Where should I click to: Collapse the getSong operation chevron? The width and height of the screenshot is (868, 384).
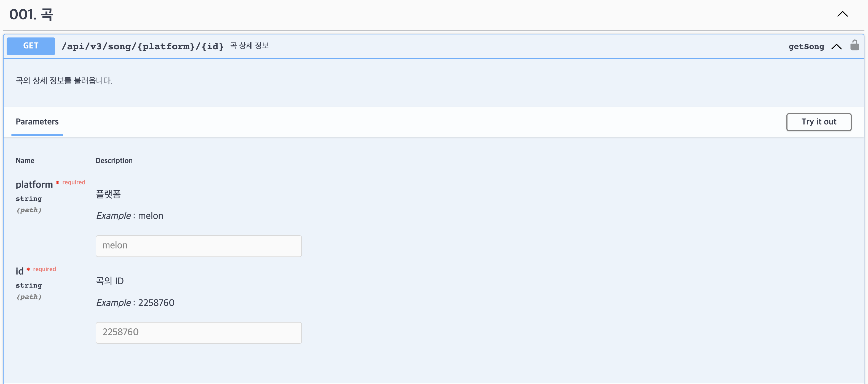pos(836,47)
